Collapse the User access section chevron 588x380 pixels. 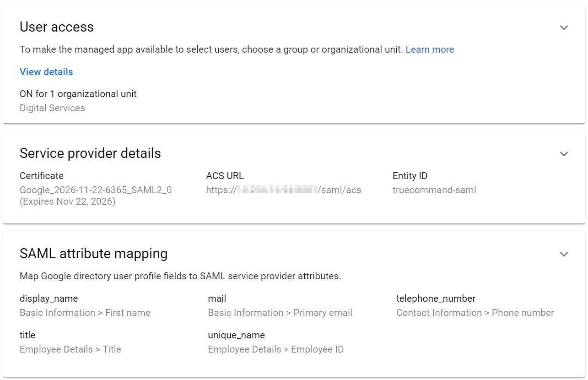[564, 27]
